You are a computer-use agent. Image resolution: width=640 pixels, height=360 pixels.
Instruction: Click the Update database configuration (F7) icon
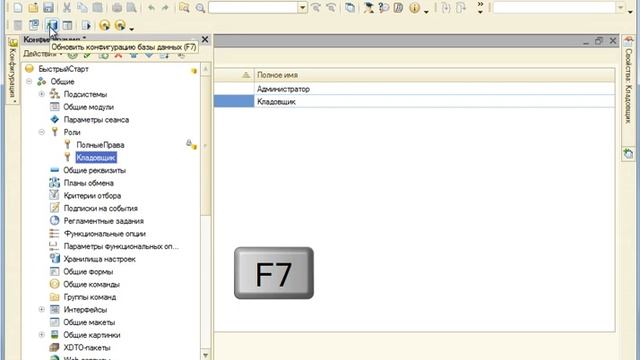[52, 25]
